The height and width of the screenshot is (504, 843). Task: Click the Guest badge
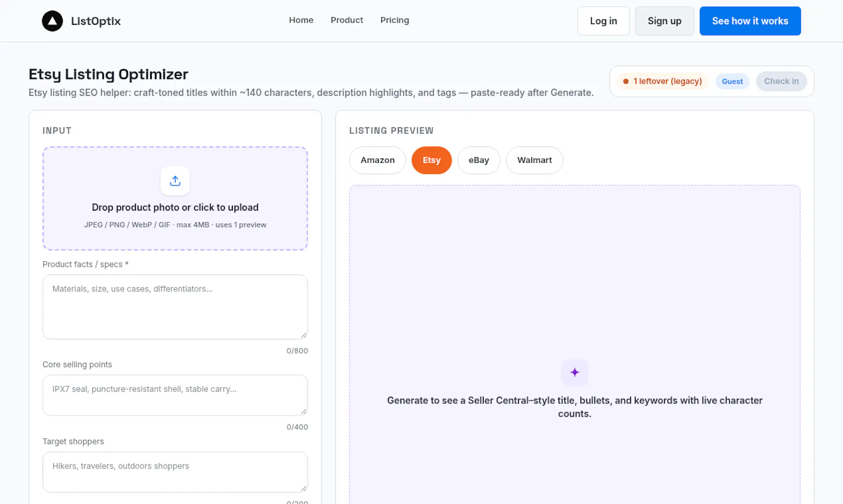(732, 81)
